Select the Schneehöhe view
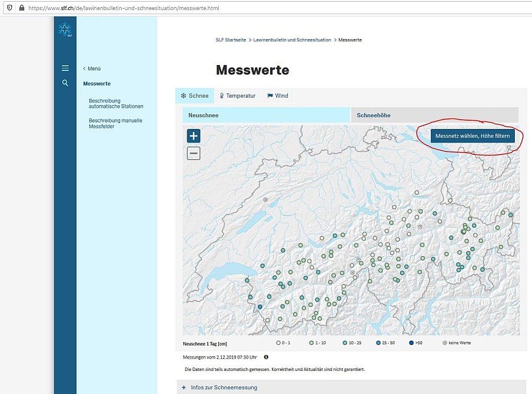The image size is (532, 394). tap(434, 115)
